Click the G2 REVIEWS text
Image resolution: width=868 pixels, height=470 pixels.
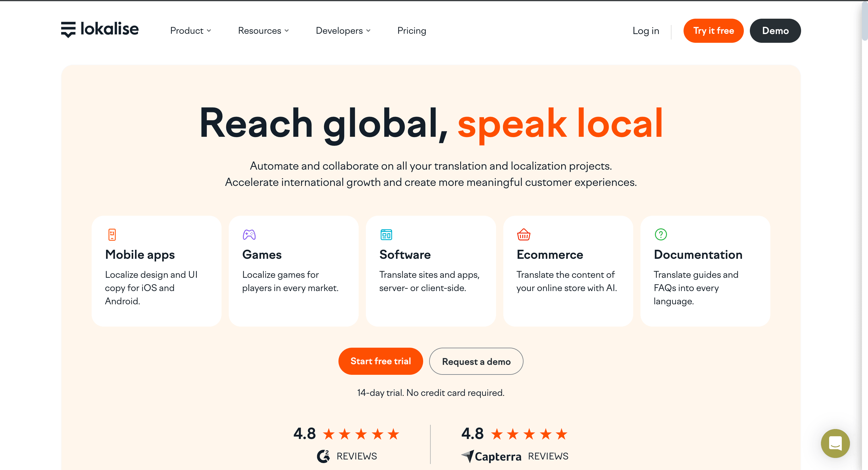[357, 456]
